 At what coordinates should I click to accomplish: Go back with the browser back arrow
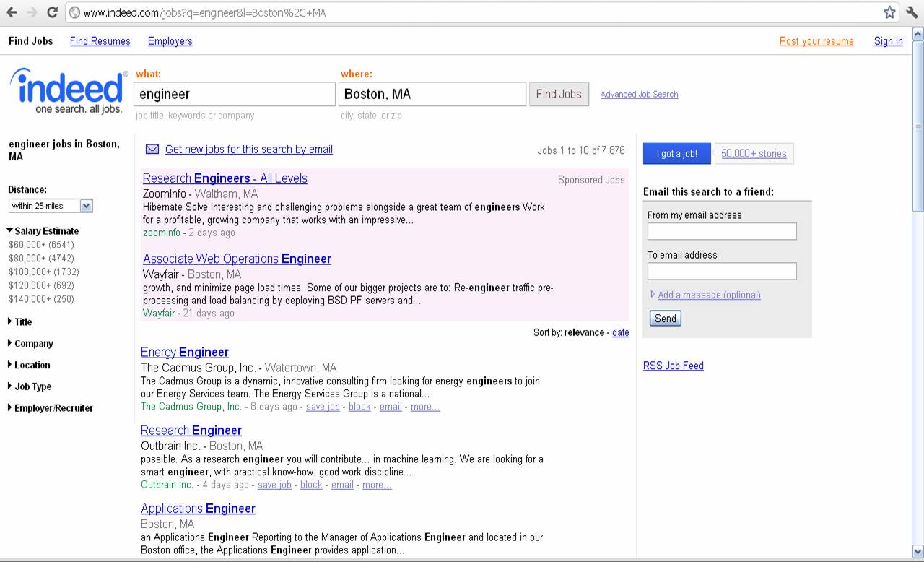coord(12,12)
